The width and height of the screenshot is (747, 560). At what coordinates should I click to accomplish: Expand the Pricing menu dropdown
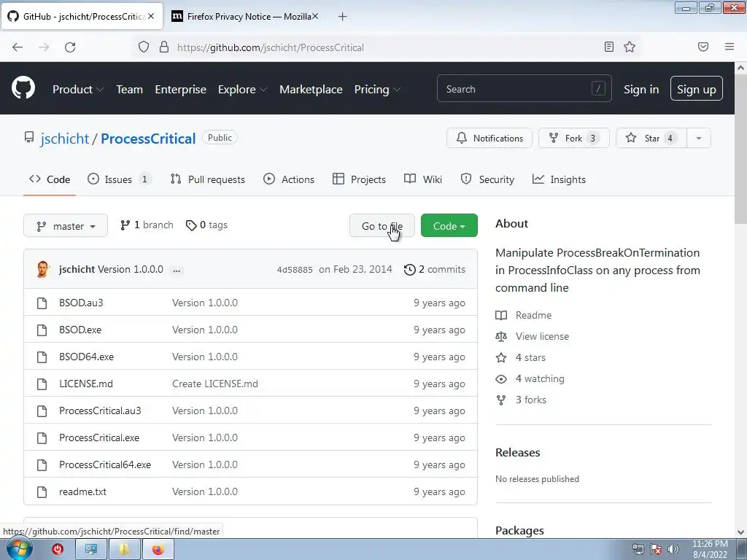(x=377, y=90)
